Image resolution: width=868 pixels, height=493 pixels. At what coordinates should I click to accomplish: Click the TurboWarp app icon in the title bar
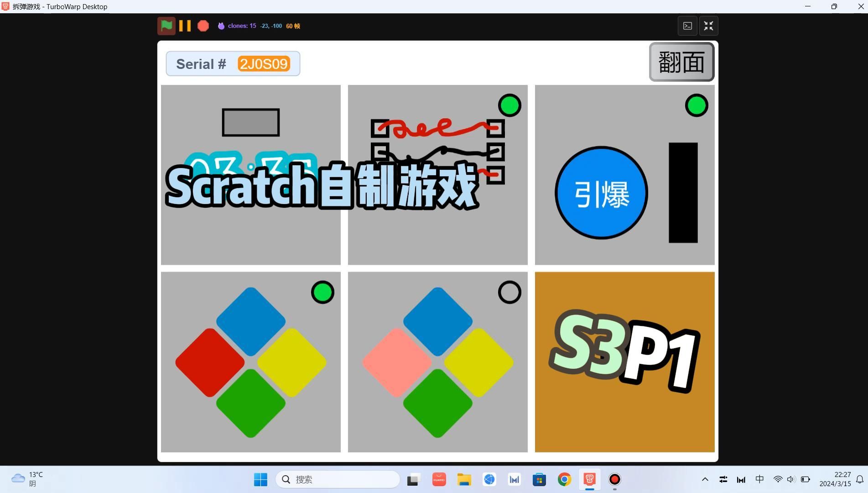tap(5, 6)
